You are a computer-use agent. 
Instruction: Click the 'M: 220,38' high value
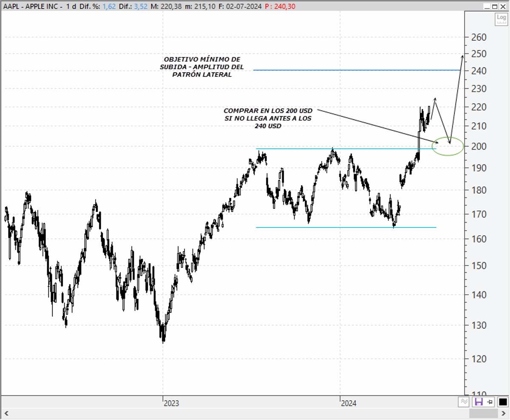point(166,6)
